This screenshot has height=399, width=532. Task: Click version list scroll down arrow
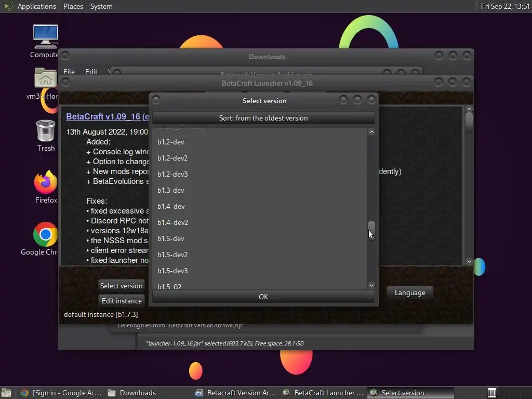tap(371, 285)
